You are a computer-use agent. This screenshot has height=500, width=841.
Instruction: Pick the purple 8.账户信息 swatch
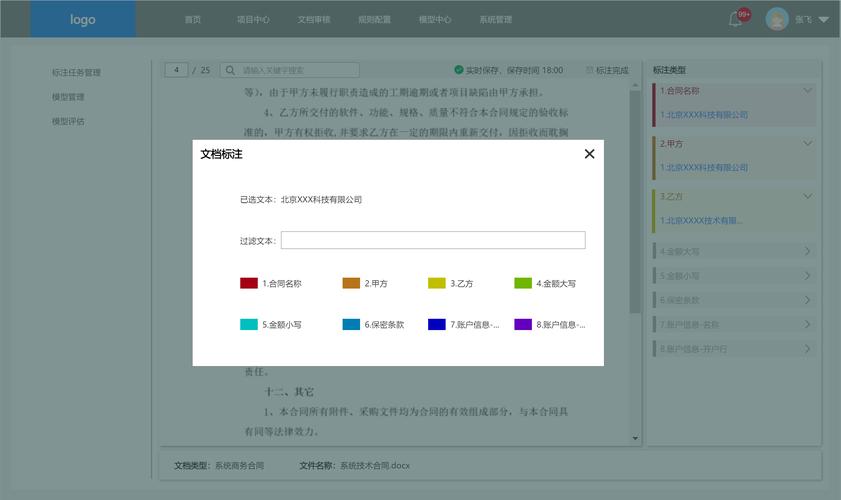(x=523, y=325)
